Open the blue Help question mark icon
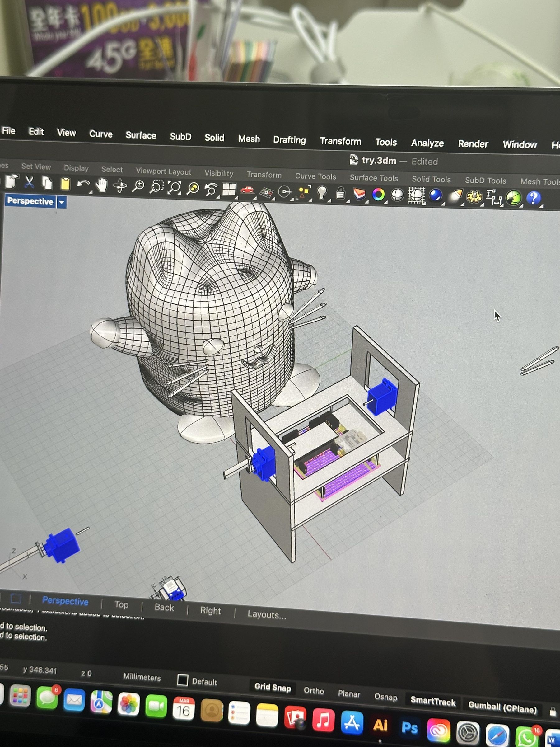The image size is (560, 747). (x=534, y=199)
